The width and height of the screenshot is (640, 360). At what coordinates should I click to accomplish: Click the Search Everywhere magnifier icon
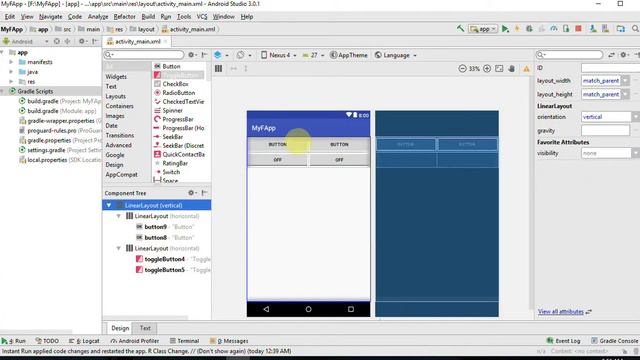click(635, 29)
